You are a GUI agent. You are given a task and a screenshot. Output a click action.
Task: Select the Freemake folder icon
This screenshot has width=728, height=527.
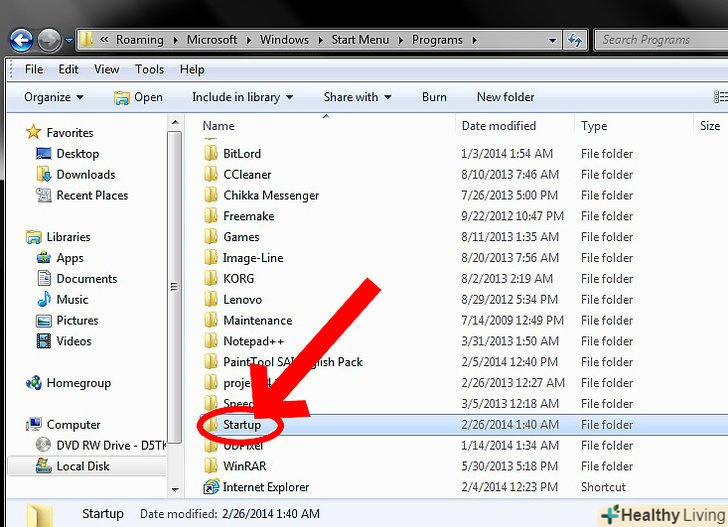pyautogui.click(x=211, y=216)
